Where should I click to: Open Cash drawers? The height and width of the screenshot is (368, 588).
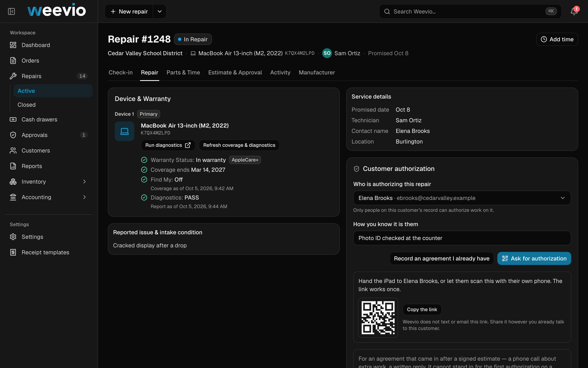click(49, 120)
